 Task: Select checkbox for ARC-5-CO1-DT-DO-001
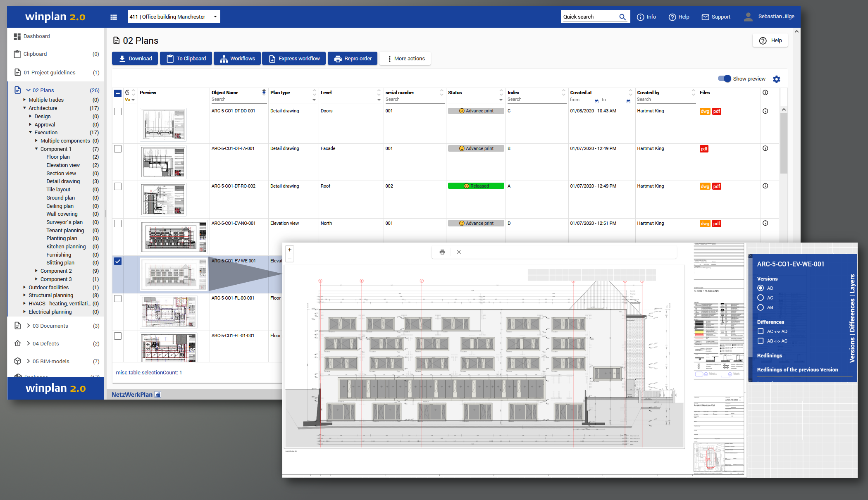(118, 112)
